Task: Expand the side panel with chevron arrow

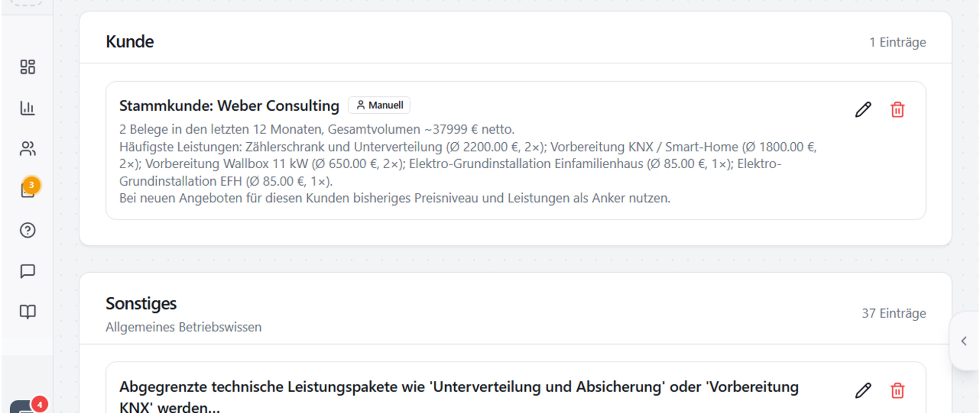Action: (964, 341)
